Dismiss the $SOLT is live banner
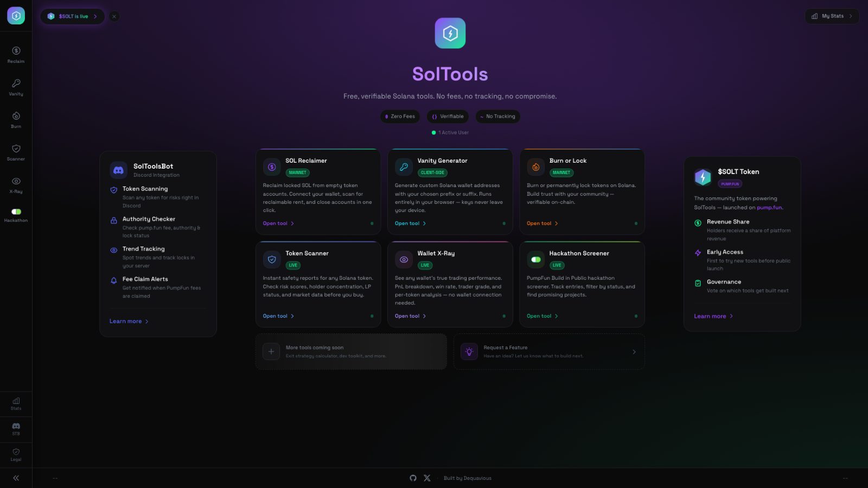This screenshot has width=868, height=488. pos(114,16)
